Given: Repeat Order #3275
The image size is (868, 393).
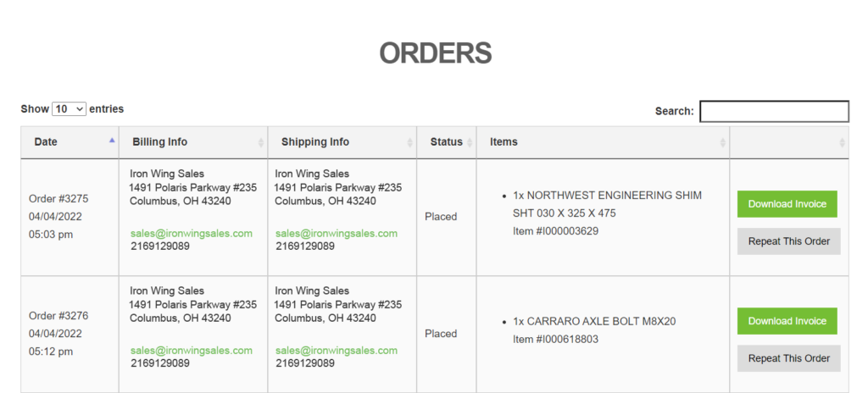Looking at the screenshot, I should point(789,241).
